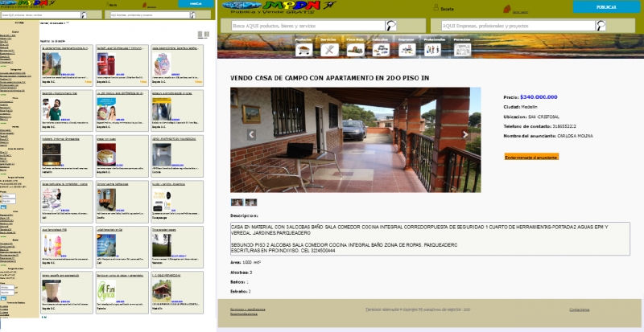Open the Funi Orgánicos logo listing thumbnail
This screenshot has width=644, height=332.
pyautogui.click(x=106, y=291)
